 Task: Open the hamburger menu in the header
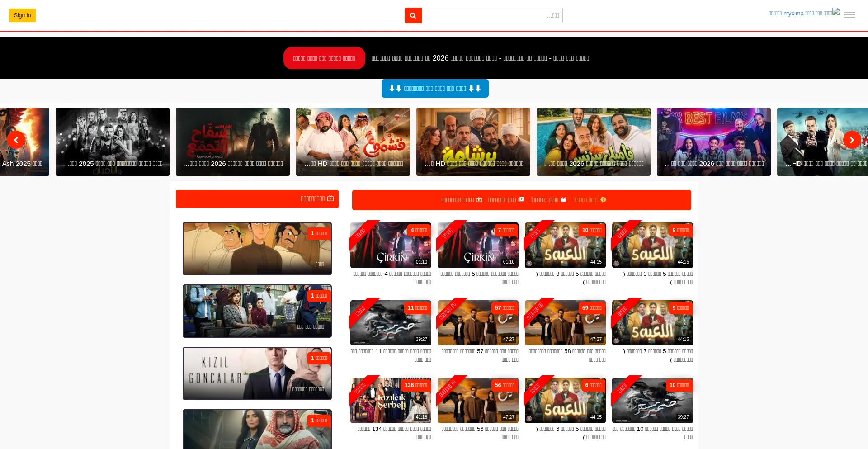(x=850, y=15)
